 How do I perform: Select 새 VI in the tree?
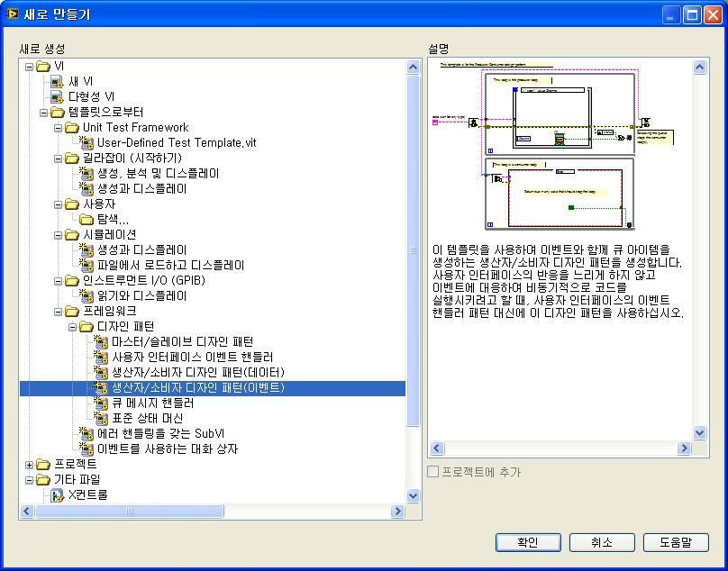(x=80, y=82)
